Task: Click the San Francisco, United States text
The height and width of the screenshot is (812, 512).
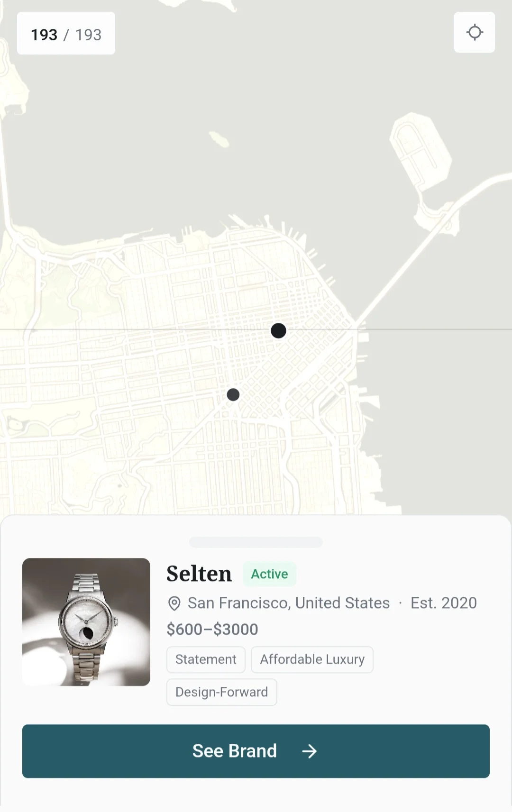Action: pyautogui.click(x=289, y=603)
